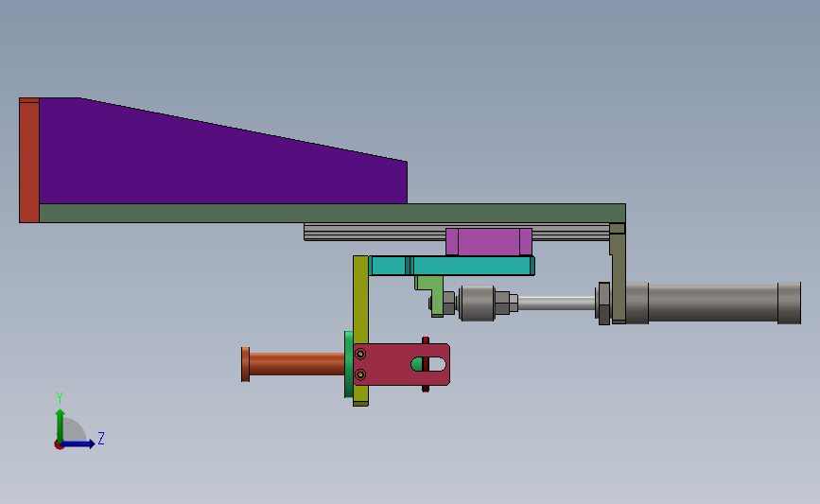Screen dimensions: 820x504
Task: Click the lower screw on crimson block
Action: [x=360, y=374]
